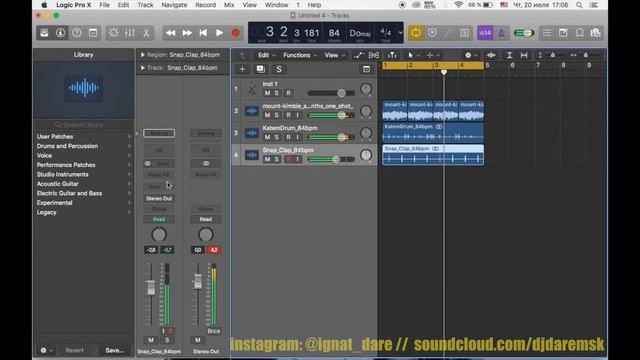Screen dimensions: 640x360
Task: Open the Media Browser button
Action: click(x=596, y=33)
